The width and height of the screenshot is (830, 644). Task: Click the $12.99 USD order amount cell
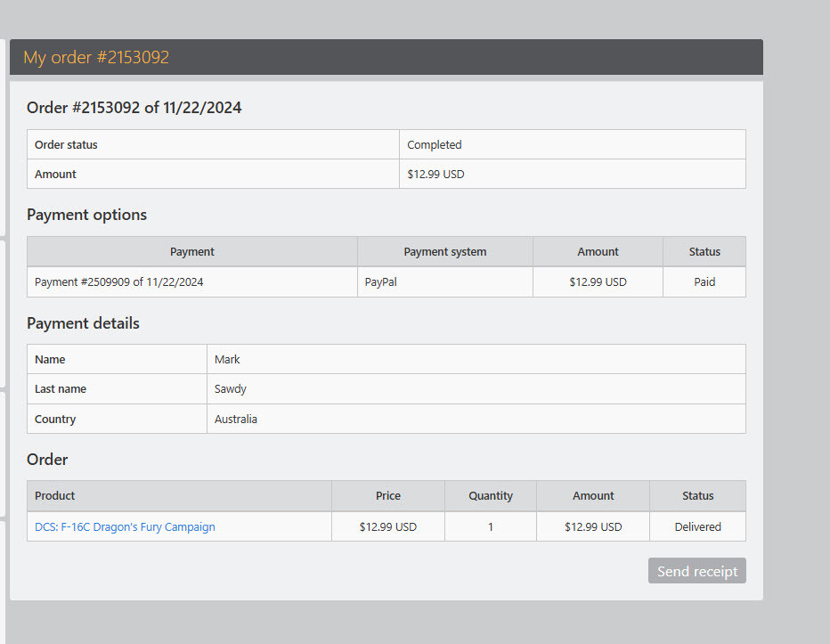(x=573, y=174)
